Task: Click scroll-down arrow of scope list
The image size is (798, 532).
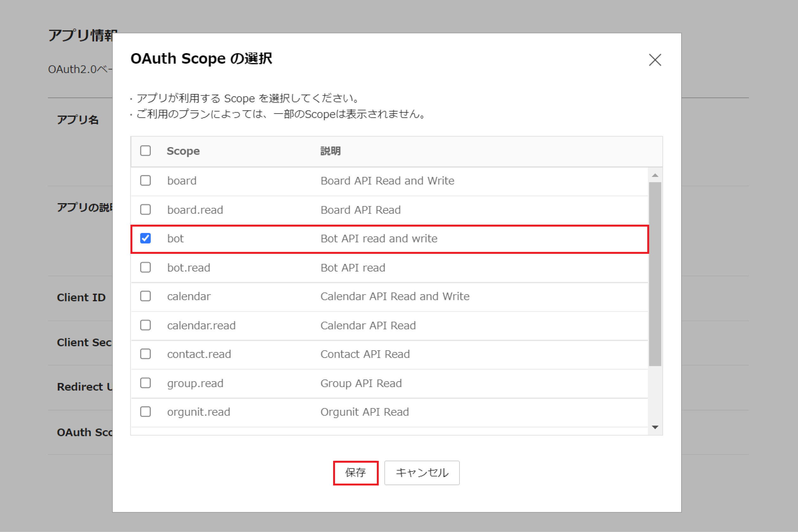Action: pos(655,427)
